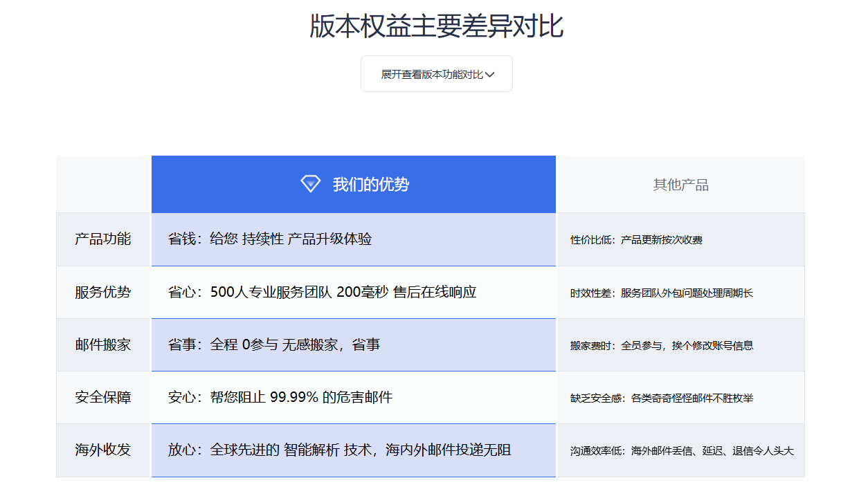
Task: Click the 我们的优势 header banner
Action: pos(353,183)
